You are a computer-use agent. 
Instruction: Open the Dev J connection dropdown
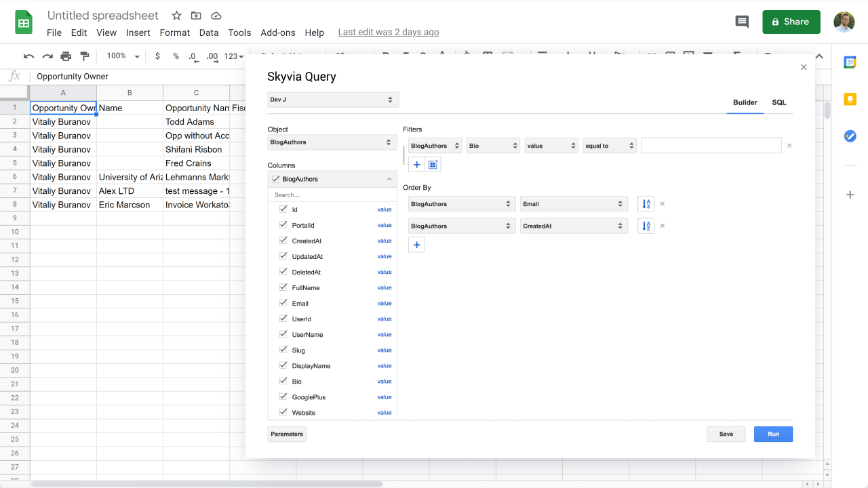332,100
